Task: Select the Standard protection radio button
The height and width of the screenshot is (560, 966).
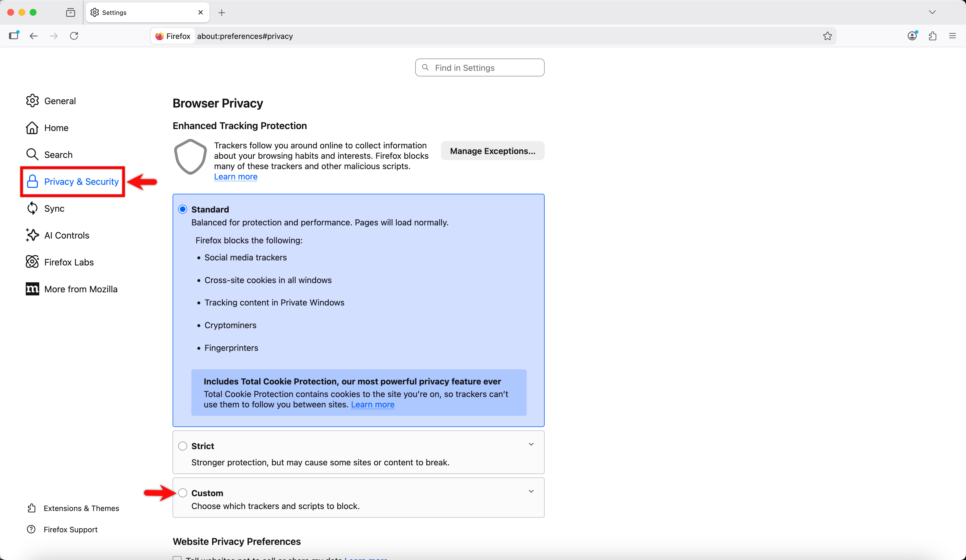Action: point(183,209)
